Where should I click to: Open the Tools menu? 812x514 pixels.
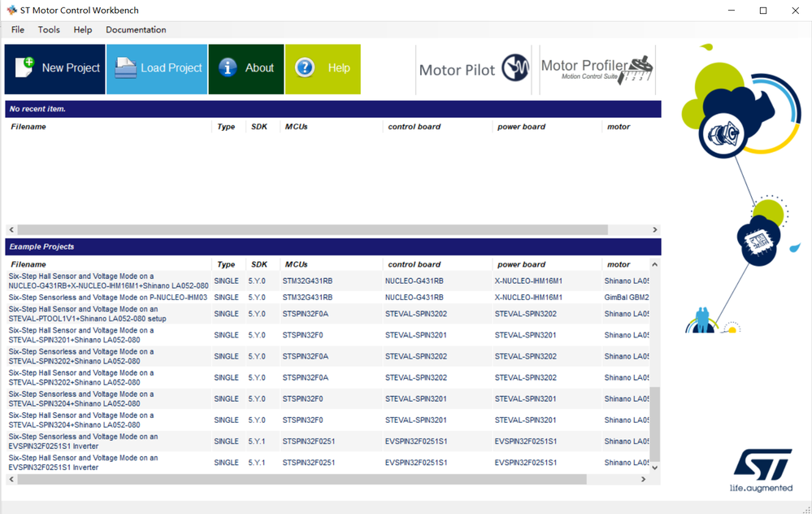[49, 29]
